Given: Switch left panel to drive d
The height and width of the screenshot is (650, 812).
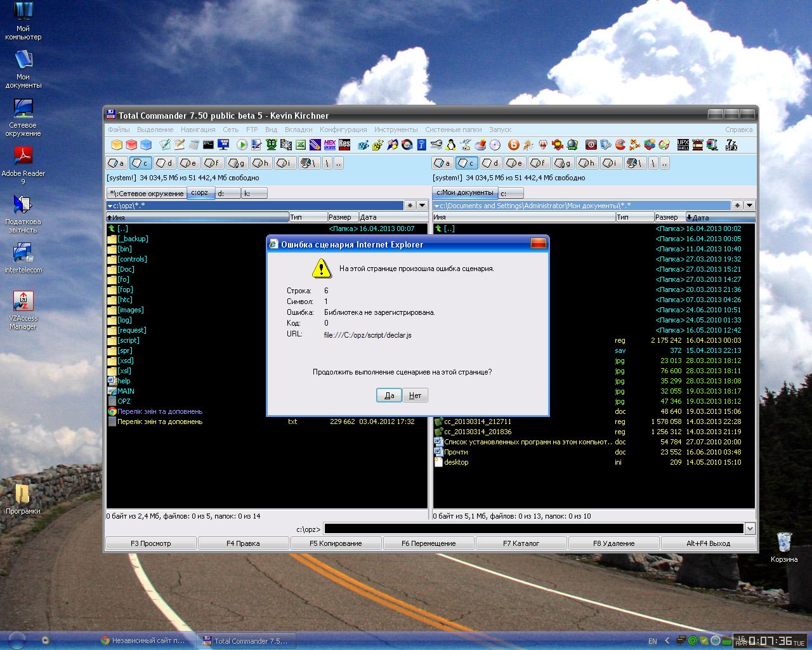Looking at the screenshot, I should click(165, 163).
